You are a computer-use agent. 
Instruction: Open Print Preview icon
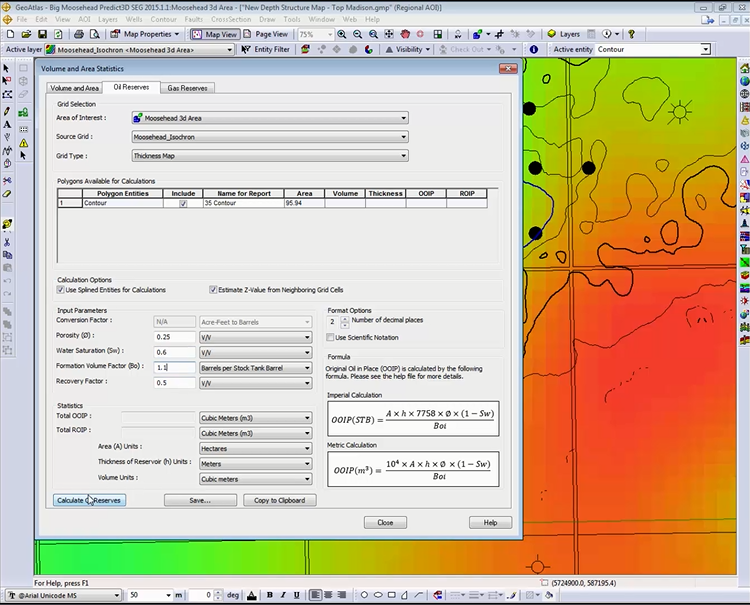[95, 34]
